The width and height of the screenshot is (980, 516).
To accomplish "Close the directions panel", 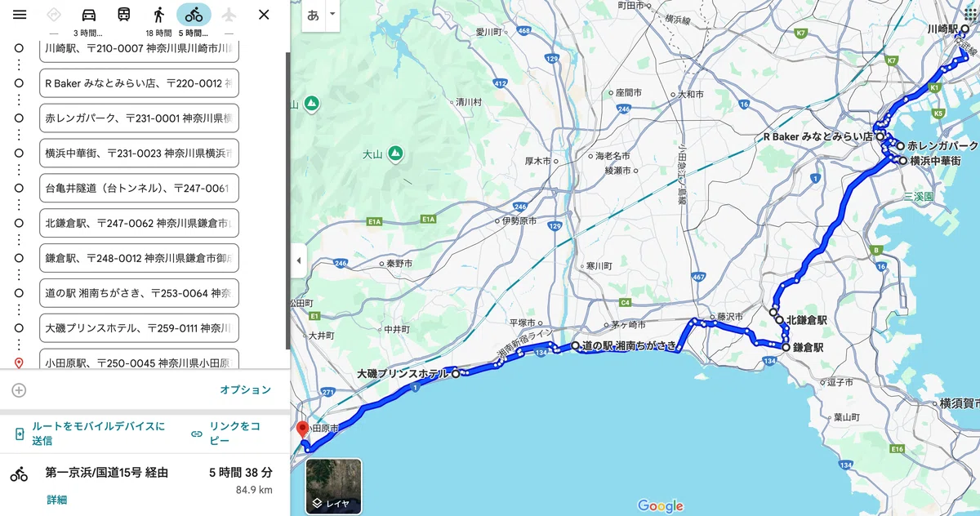I will (264, 15).
